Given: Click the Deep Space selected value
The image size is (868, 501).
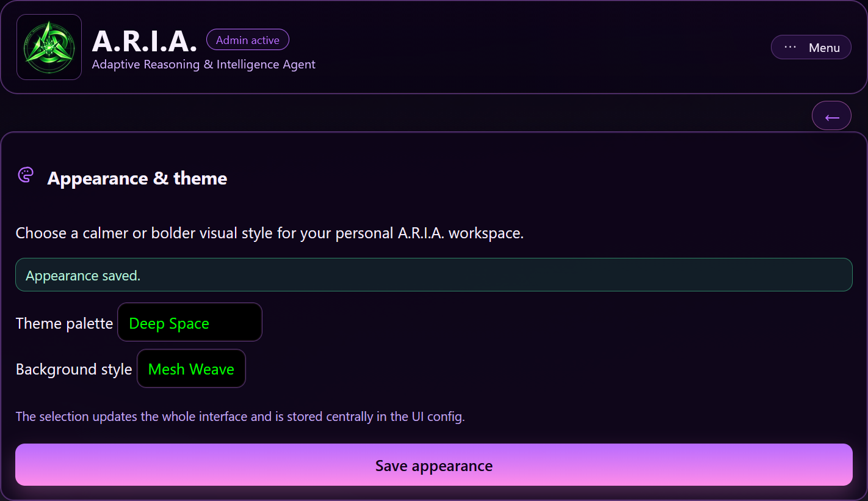Looking at the screenshot, I should pyautogui.click(x=169, y=323).
